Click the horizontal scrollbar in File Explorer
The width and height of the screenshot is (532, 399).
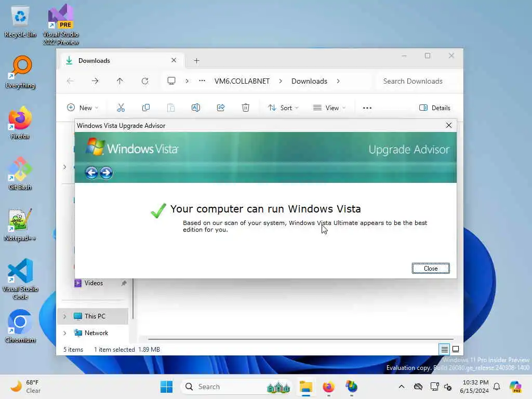[301, 339]
